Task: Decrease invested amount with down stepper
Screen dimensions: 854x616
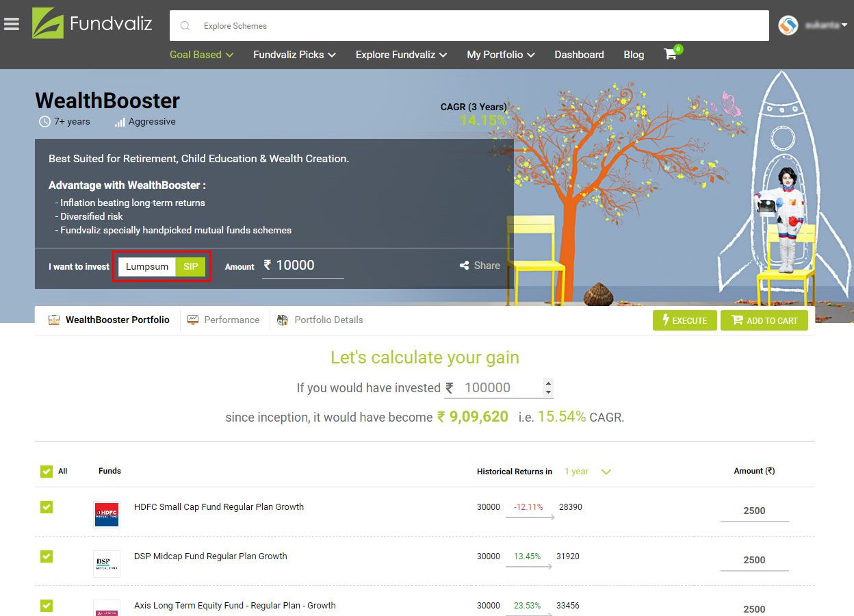Action: click(x=548, y=392)
